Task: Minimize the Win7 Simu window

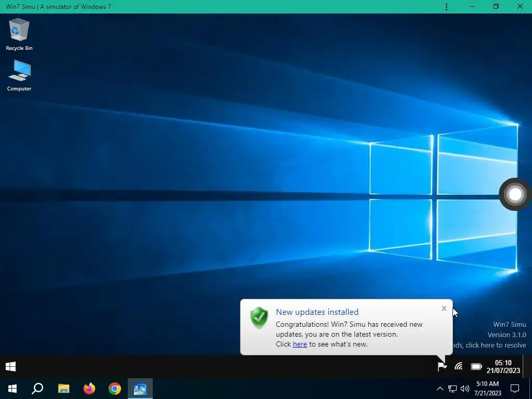Action: [x=472, y=7]
